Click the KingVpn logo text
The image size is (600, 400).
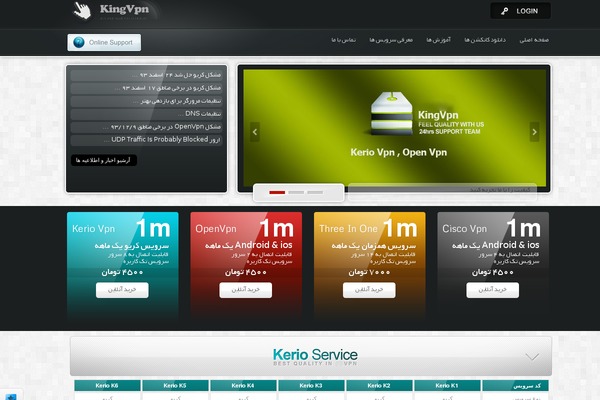tap(124, 9)
